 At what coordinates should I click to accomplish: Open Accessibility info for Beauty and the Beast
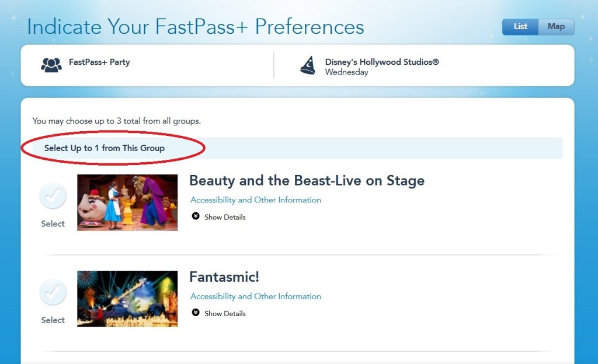[x=256, y=200]
